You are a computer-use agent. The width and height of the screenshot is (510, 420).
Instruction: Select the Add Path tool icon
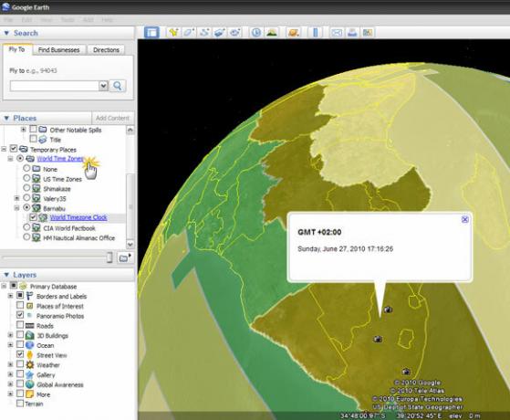pyautogui.click(x=204, y=33)
